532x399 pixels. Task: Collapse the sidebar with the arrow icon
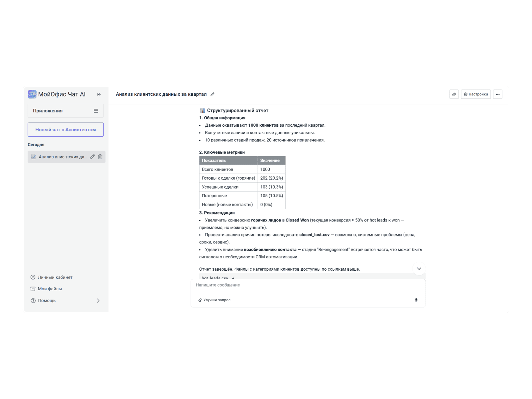pos(99,94)
